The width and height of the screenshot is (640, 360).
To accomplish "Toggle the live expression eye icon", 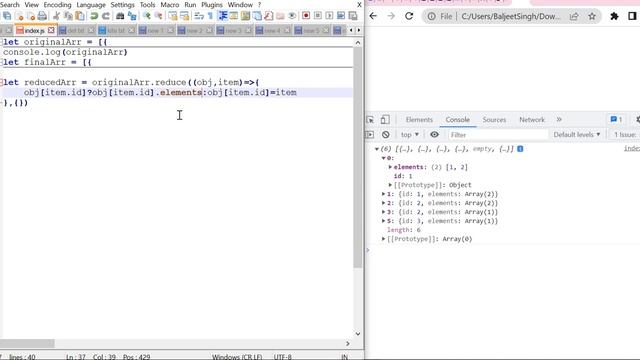I will coord(434,134).
